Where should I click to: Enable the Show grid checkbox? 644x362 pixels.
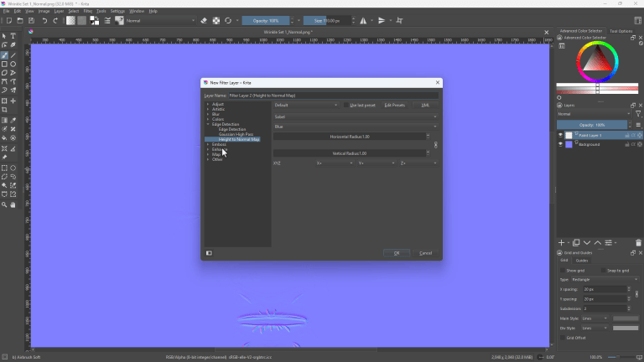pyautogui.click(x=563, y=271)
